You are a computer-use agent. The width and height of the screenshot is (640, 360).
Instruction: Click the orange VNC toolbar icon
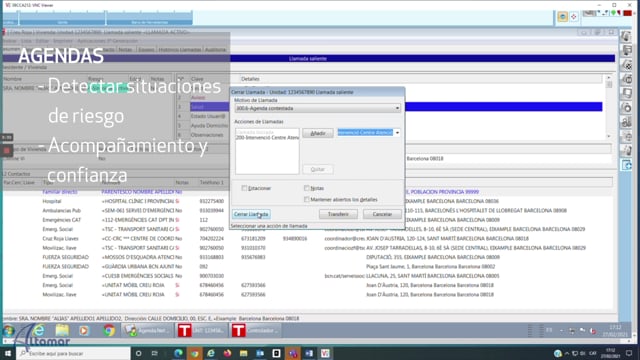[x=562, y=16]
